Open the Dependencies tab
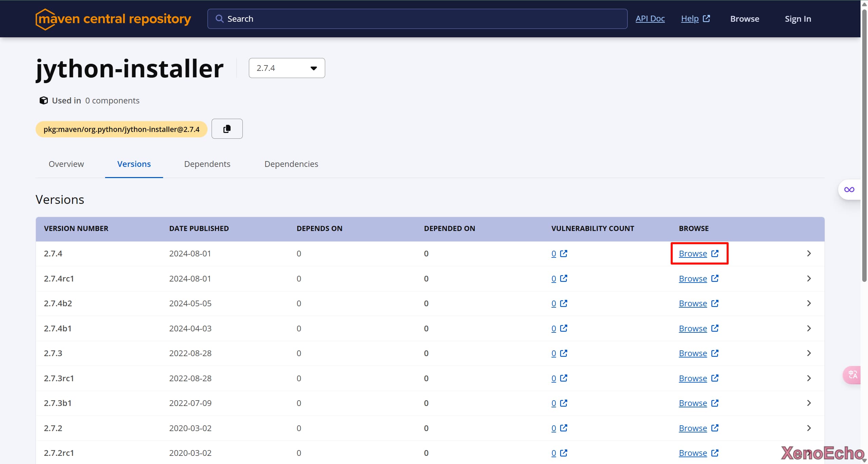868x464 pixels. pyautogui.click(x=291, y=164)
